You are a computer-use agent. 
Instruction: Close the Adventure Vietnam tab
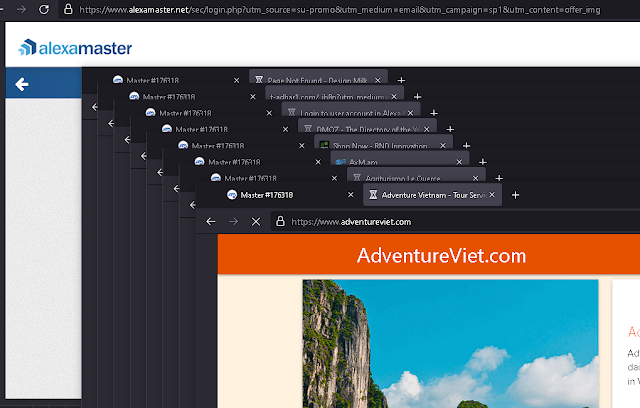pyautogui.click(x=492, y=195)
